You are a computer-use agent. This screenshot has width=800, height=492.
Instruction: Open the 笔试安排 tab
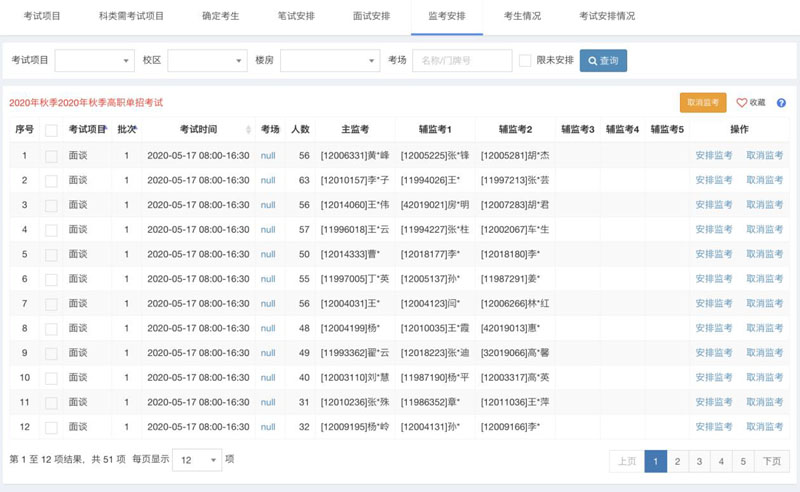coord(297,16)
